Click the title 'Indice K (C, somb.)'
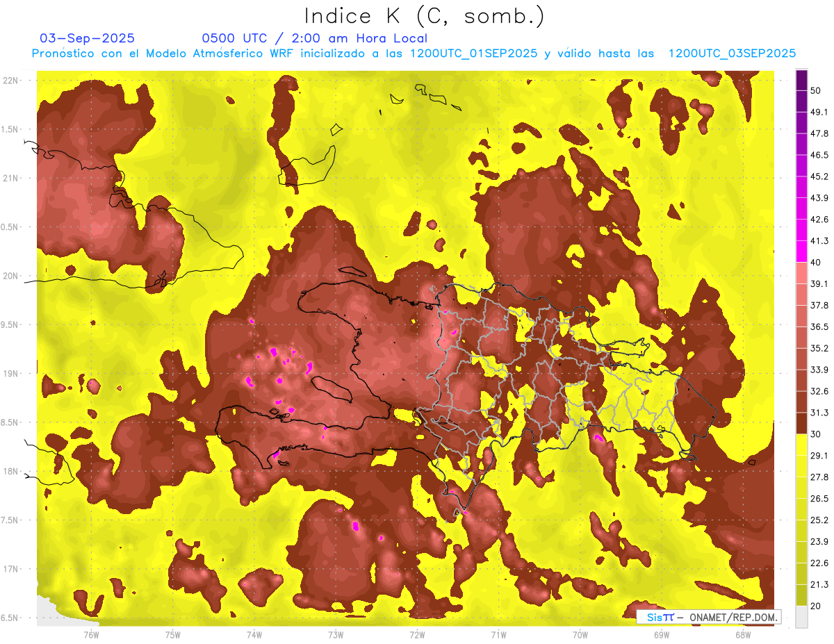 point(424,16)
